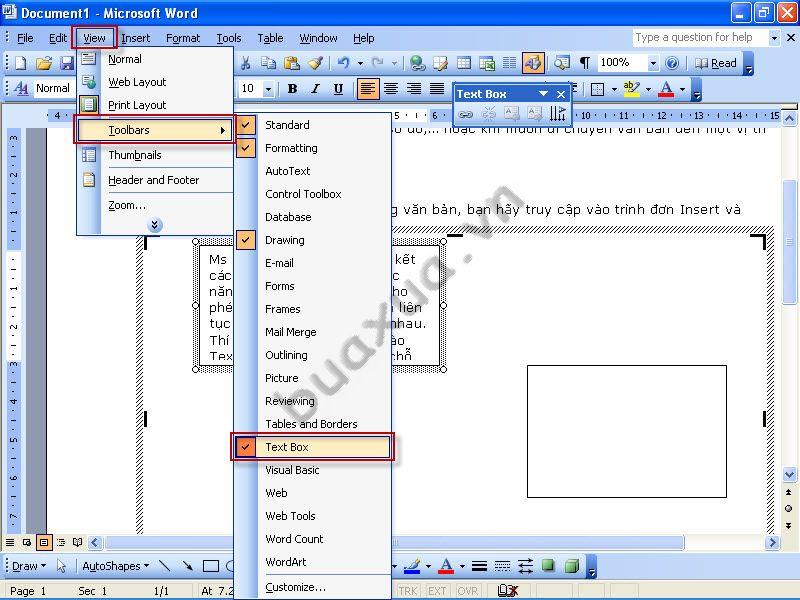
Task: Open the Undo history dropdown arrow
Action: click(360, 63)
